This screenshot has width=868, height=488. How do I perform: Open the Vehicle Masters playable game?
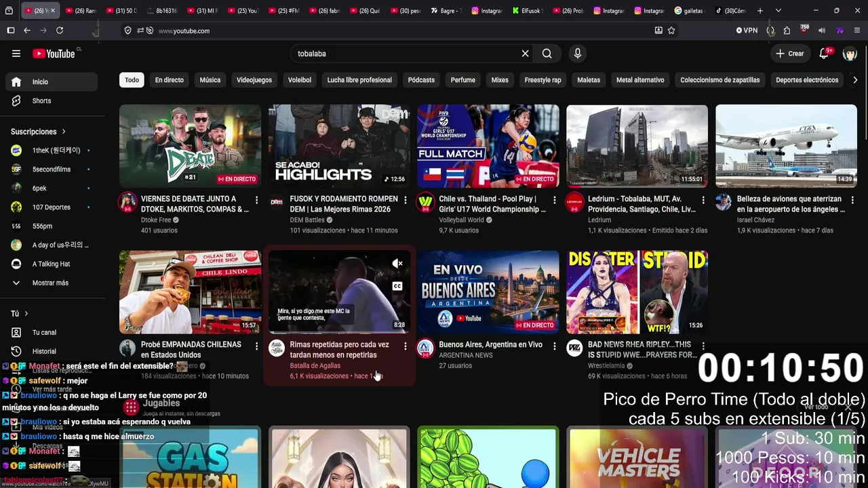point(637,457)
